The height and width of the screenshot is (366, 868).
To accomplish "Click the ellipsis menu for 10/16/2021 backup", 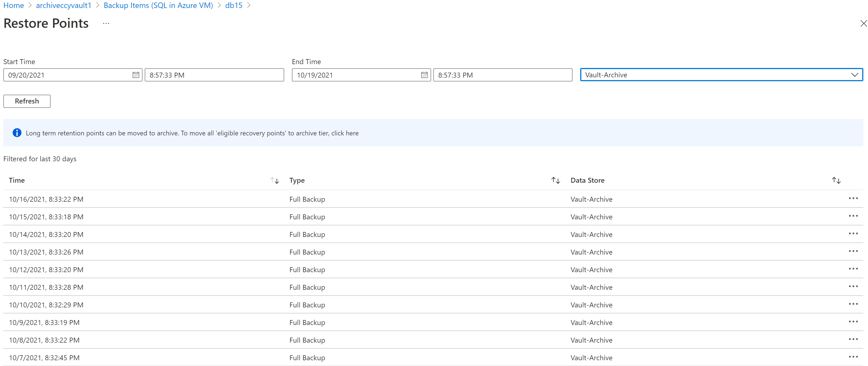I will pyautogui.click(x=854, y=198).
